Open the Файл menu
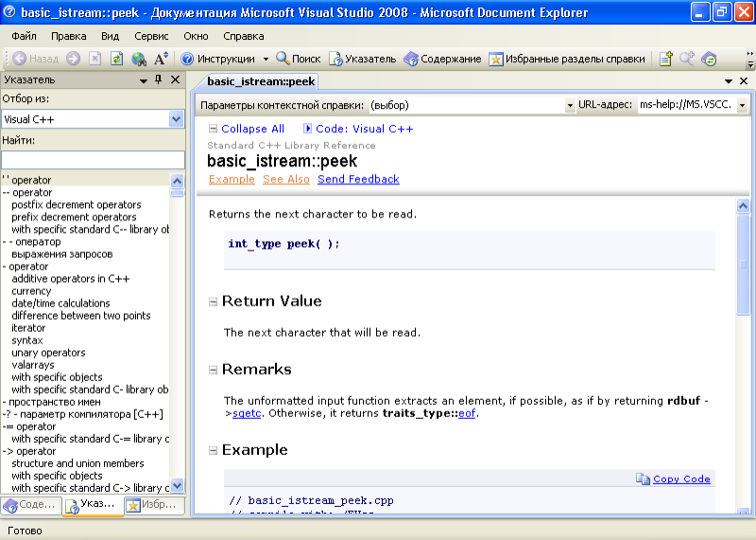This screenshot has height=540, width=756. click(25, 36)
